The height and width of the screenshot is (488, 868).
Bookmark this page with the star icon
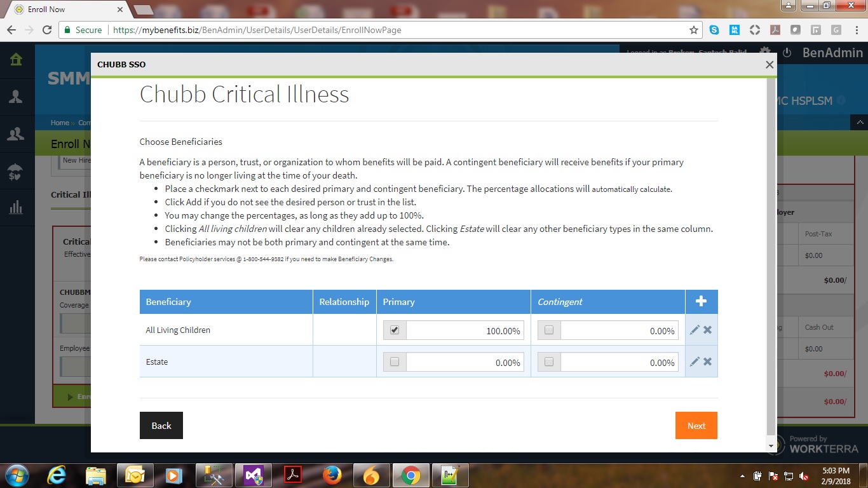point(693,30)
